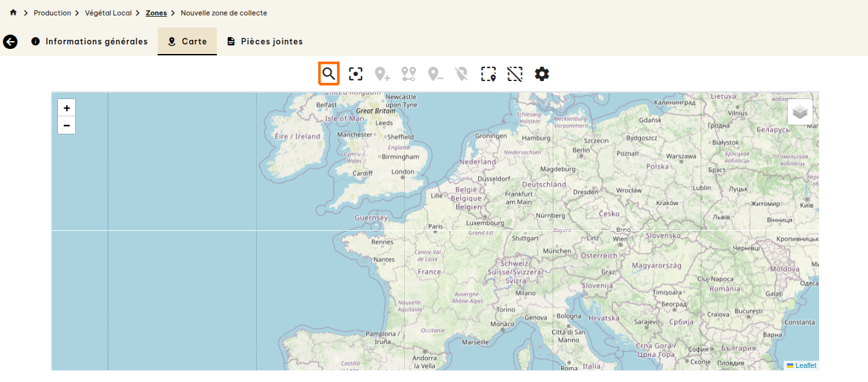This screenshot has height=382, width=868.
Task: Open the map settings gear
Action: pos(542,74)
